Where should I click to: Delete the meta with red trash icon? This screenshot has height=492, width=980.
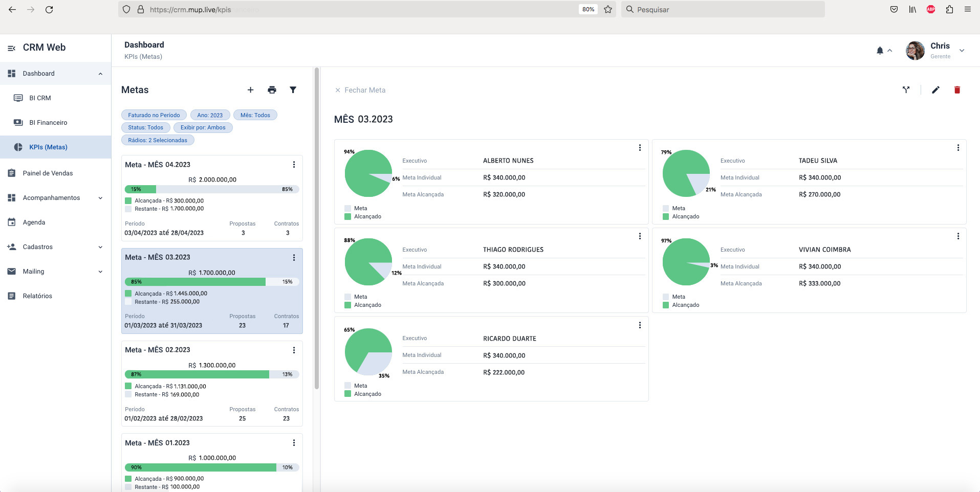coord(957,90)
